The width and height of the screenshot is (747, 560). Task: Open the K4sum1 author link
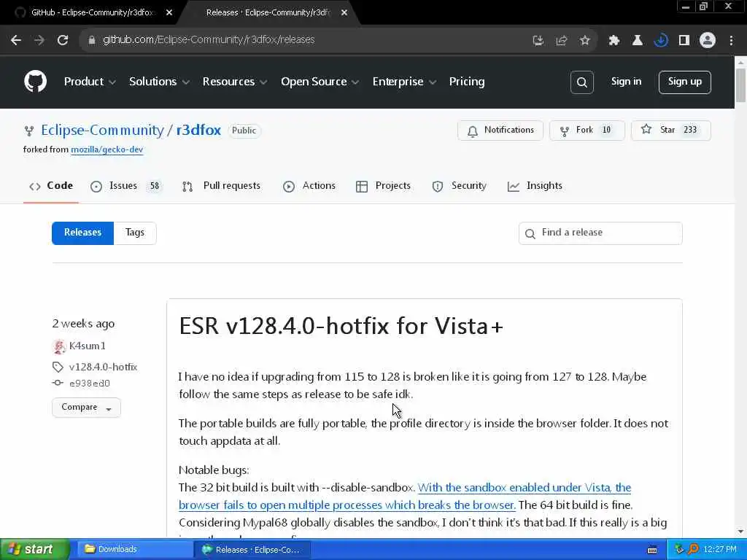(x=88, y=346)
